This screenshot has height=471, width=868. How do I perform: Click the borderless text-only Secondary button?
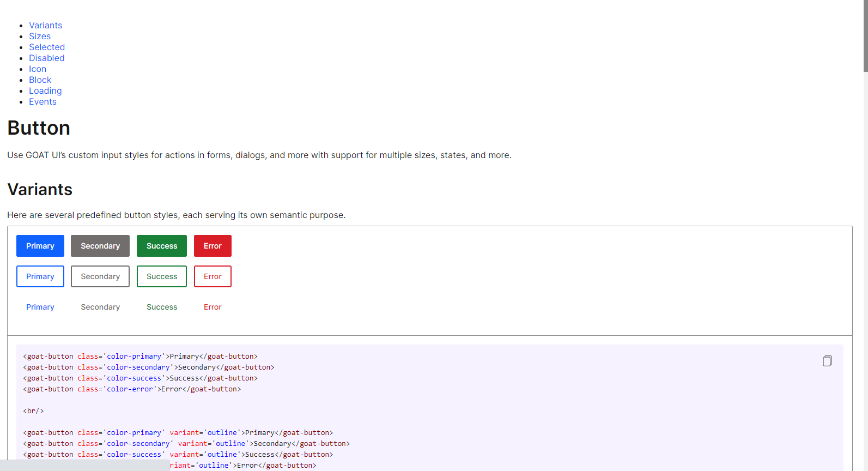(x=100, y=307)
